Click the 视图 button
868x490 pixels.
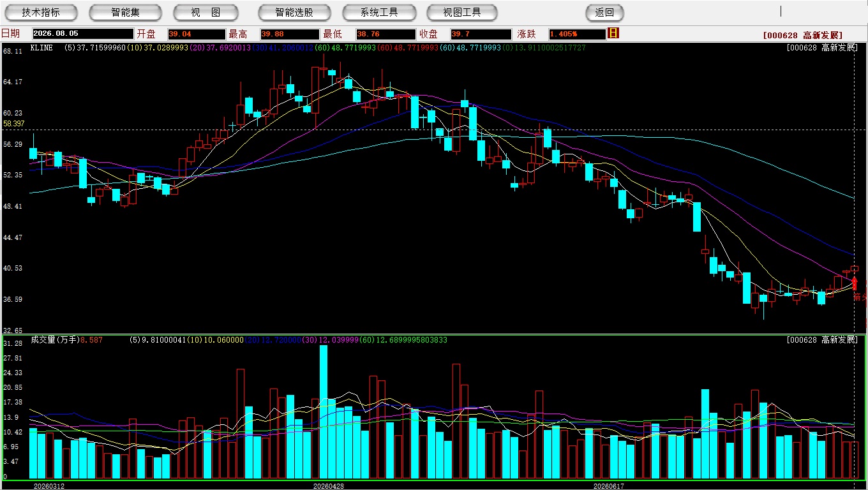pos(206,12)
